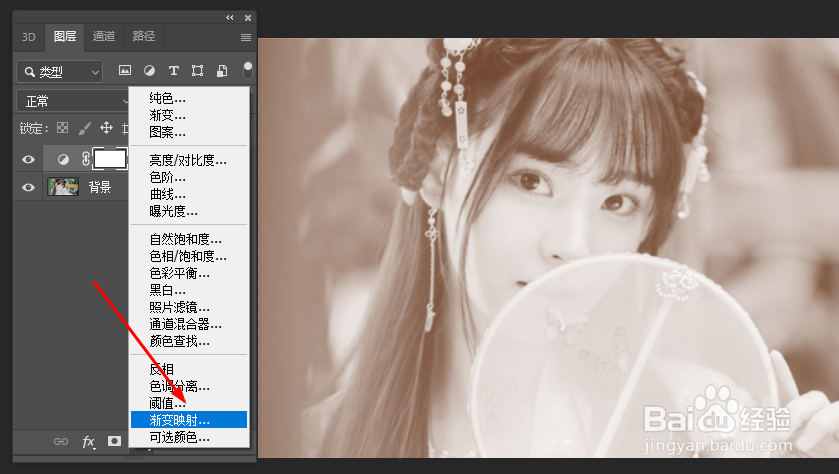
Task: Choose 曲线... menu item
Action: pos(189,194)
